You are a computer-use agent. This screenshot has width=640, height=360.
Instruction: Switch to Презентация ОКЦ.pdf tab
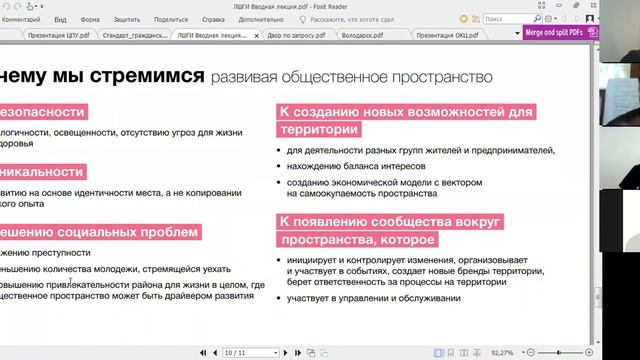(x=447, y=36)
